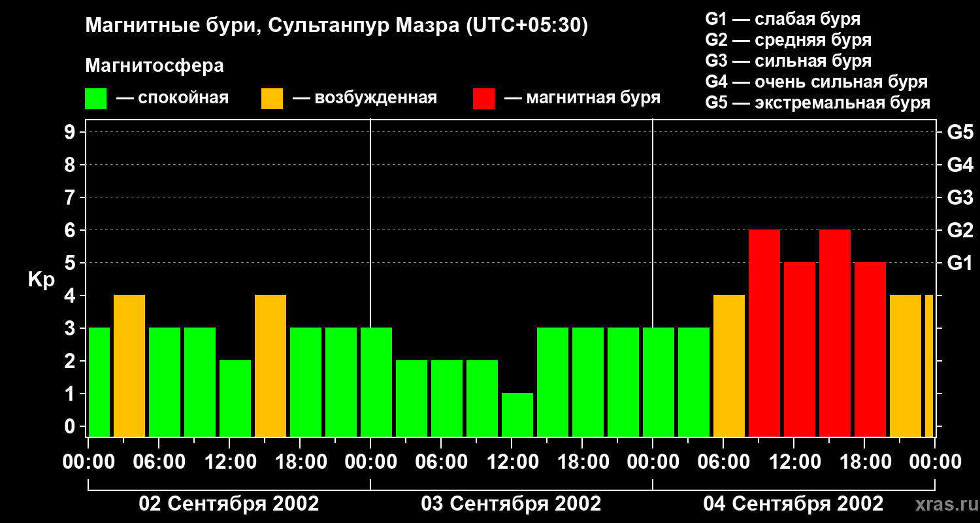This screenshot has height=523, width=980.
Task: Click the '12:00' time label for 03 Сентября
Action: pyautogui.click(x=512, y=462)
